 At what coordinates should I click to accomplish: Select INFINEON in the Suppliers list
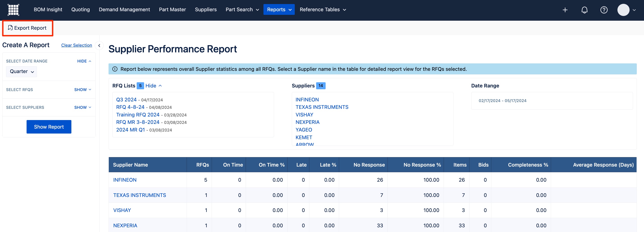coord(307,100)
